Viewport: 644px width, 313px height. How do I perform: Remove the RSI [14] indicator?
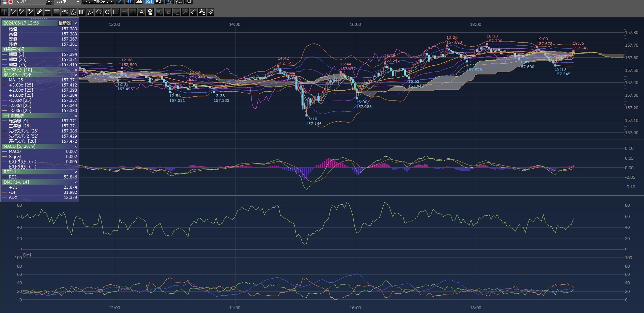click(x=76, y=172)
